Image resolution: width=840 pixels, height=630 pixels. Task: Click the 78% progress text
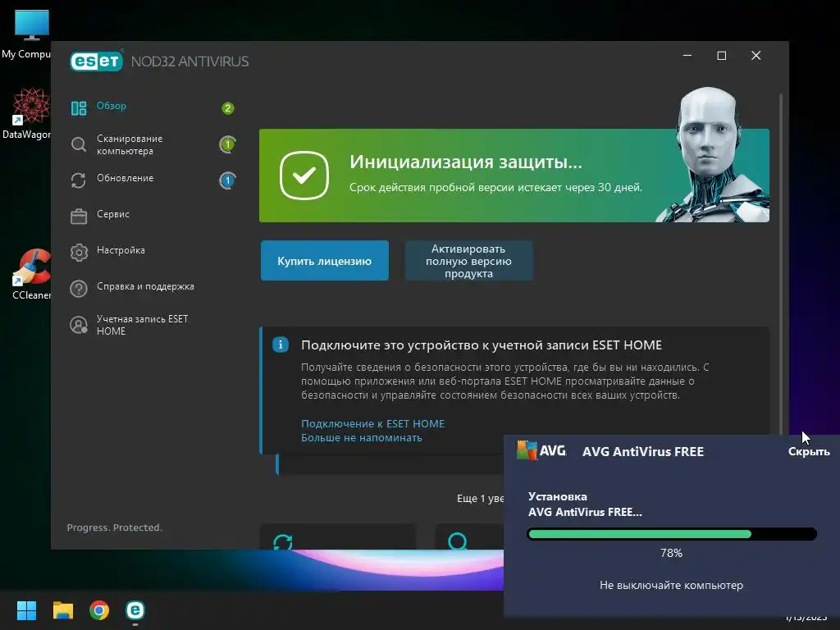pyautogui.click(x=671, y=553)
